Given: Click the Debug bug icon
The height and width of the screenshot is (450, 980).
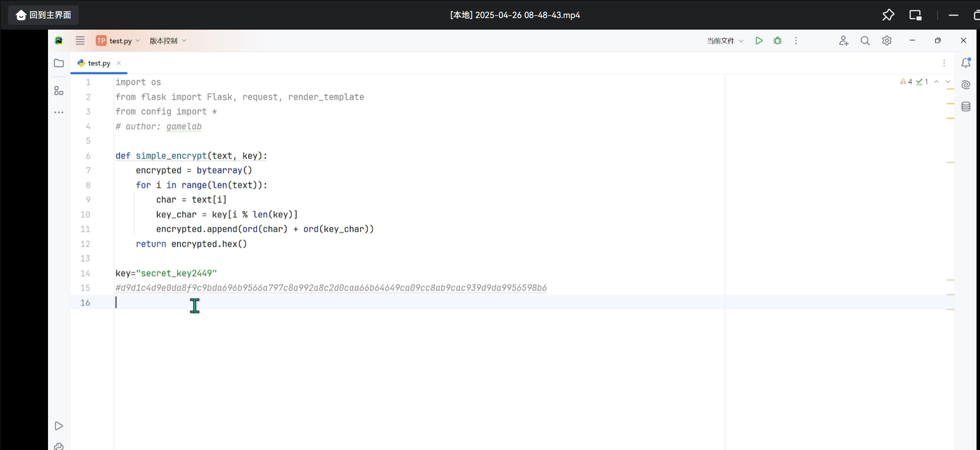Looking at the screenshot, I should point(777,40).
